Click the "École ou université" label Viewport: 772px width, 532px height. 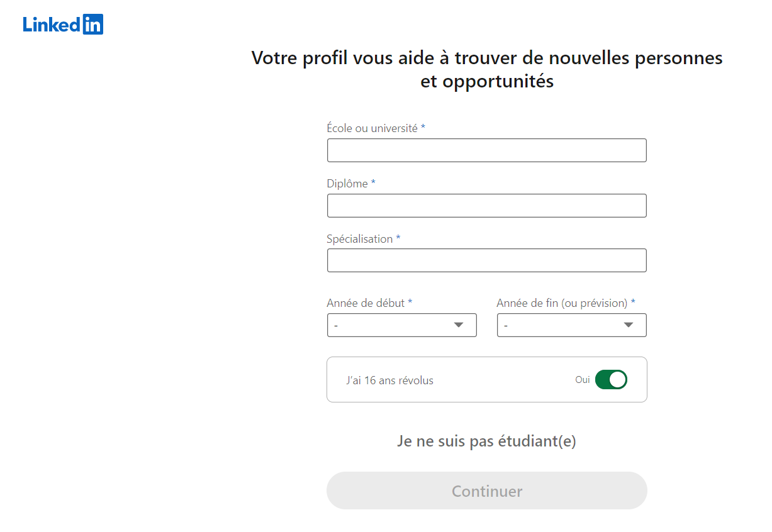click(x=376, y=128)
